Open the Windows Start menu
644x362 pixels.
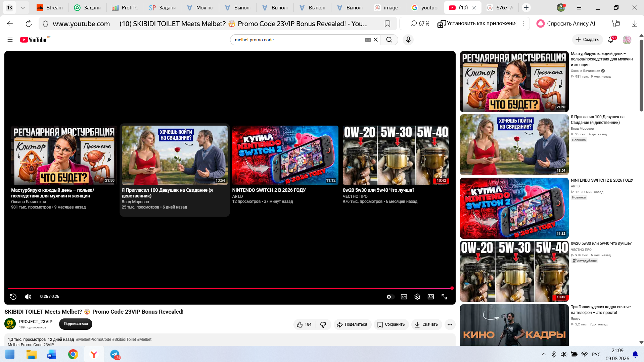pos(10,354)
